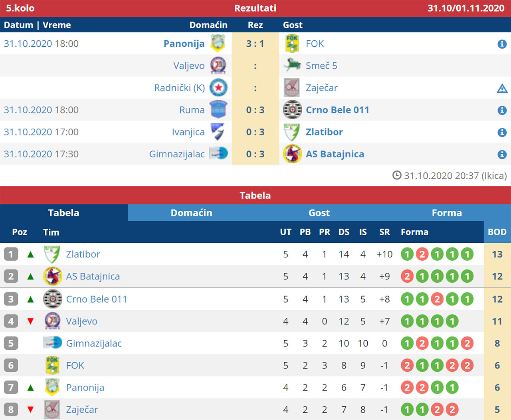Switch to the Gost tab
The height and width of the screenshot is (420, 511).
point(319,213)
